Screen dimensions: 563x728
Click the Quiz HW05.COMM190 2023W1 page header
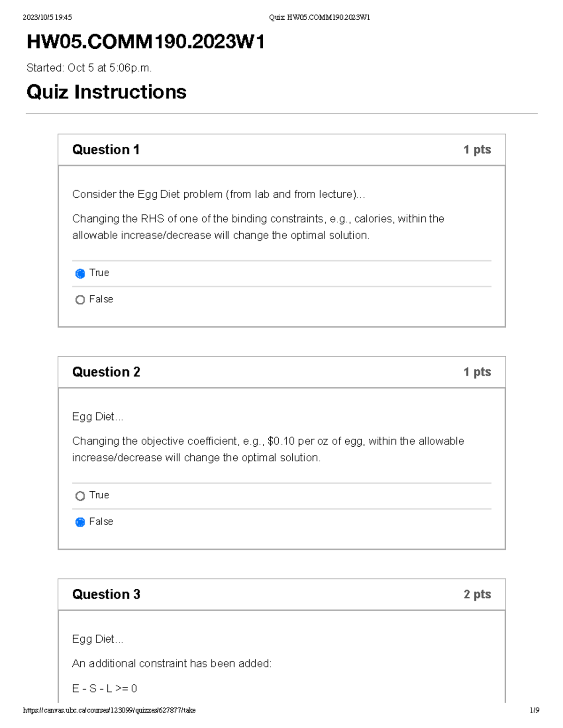(318, 17)
